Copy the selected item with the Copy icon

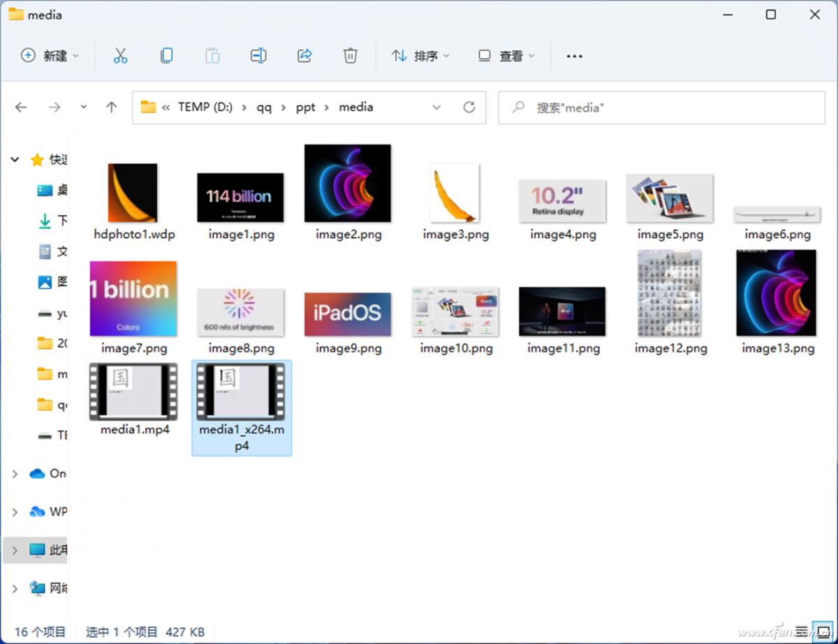166,55
